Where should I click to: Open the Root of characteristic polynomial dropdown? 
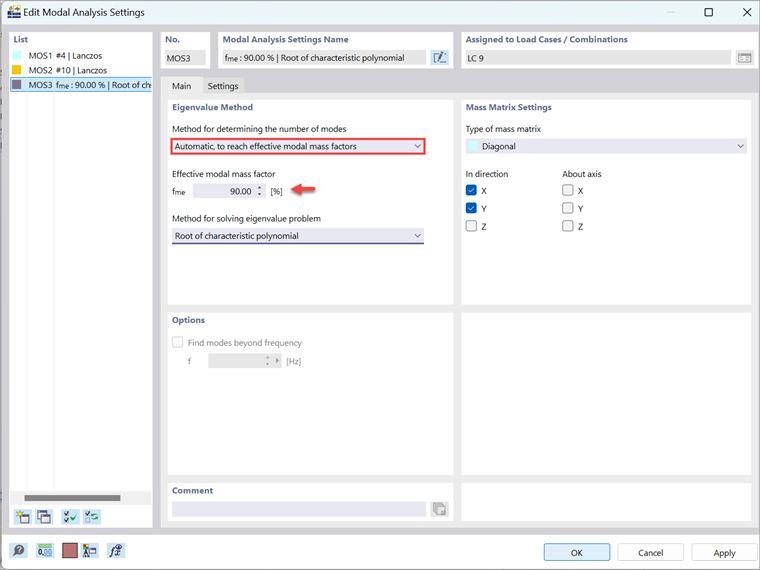coord(298,236)
